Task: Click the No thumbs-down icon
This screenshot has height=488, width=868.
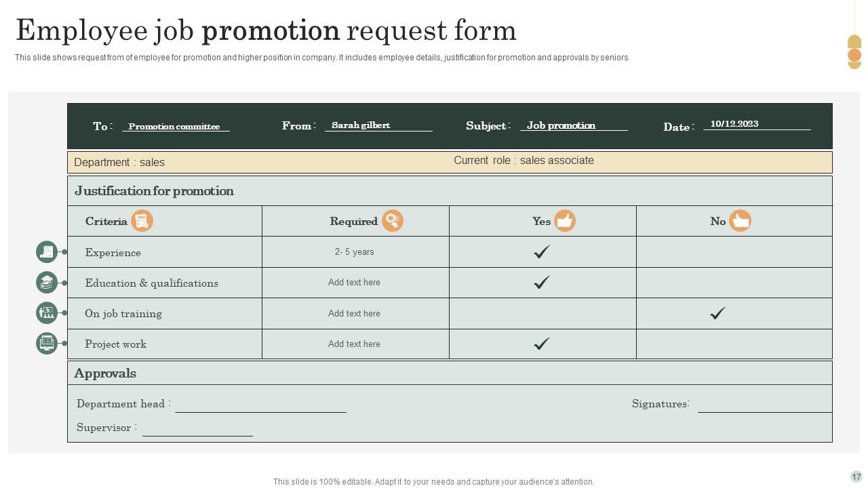Action: (740, 221)
